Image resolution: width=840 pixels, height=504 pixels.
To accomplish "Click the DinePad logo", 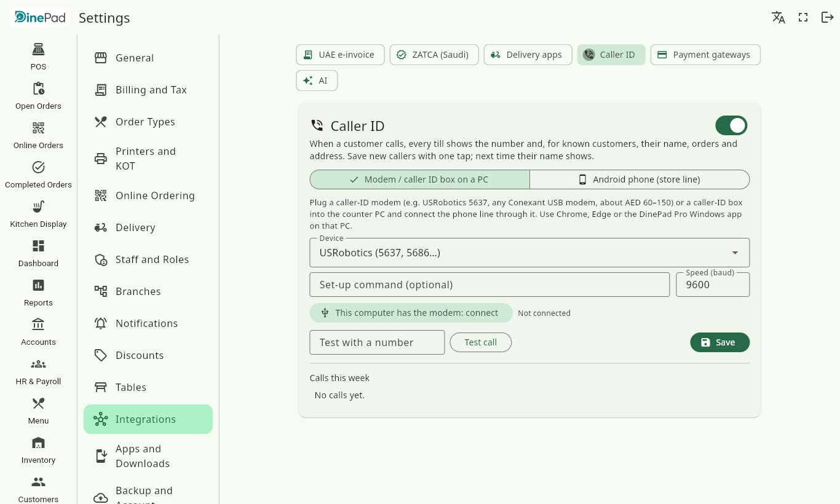I will pyautogui.click(x=40, y=17).
